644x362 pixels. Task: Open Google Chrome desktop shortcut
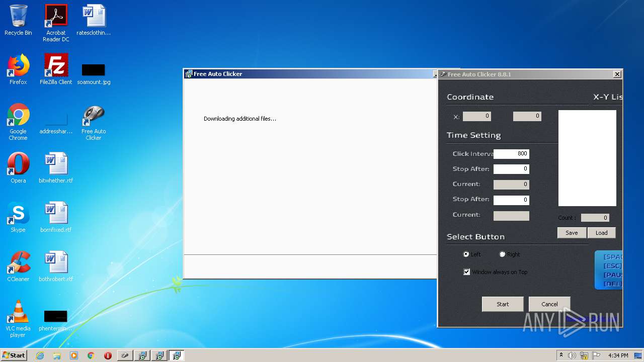point(18,122)
